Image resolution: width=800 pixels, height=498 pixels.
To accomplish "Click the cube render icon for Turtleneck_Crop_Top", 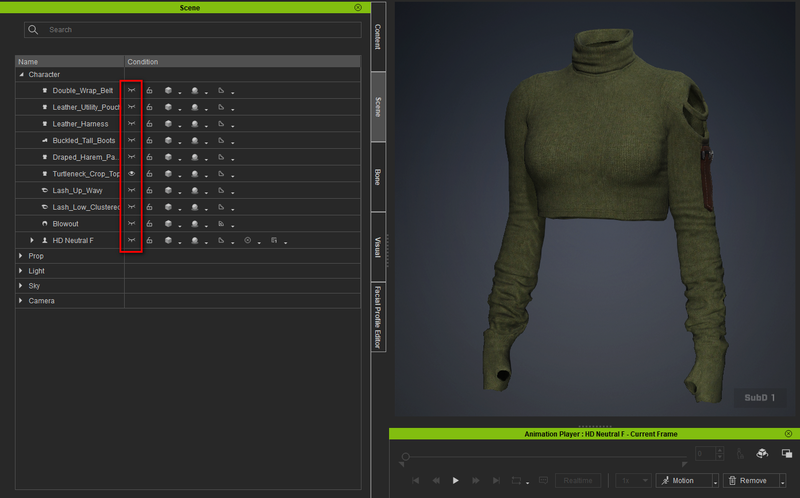I will click(x=168, y=174).
